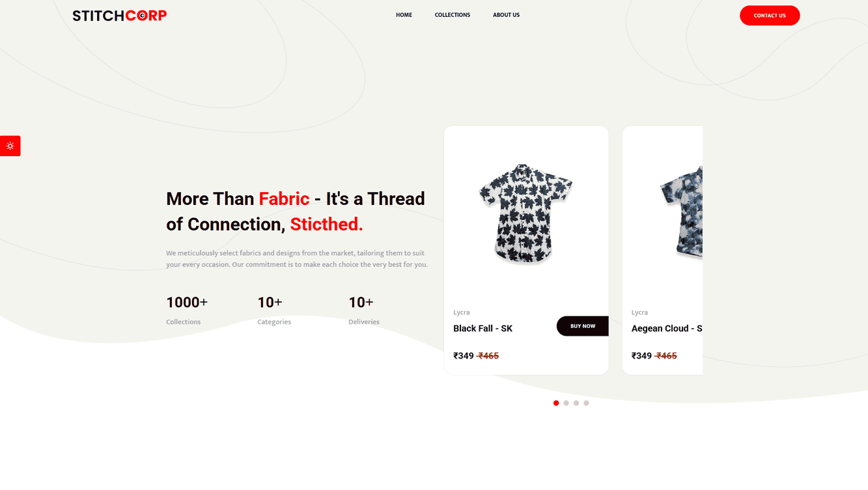Select the first carousel dot
Image resolution: width=868 pixels, height=490 pixels.
pos(556,403)
